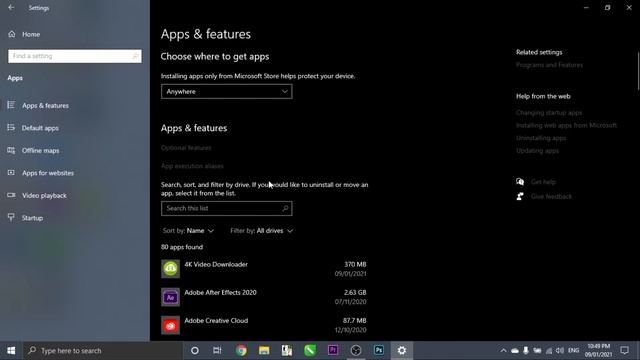Click the Find a setting search field
Viewport: 640px width, 360px height.
tap(75, 56)
